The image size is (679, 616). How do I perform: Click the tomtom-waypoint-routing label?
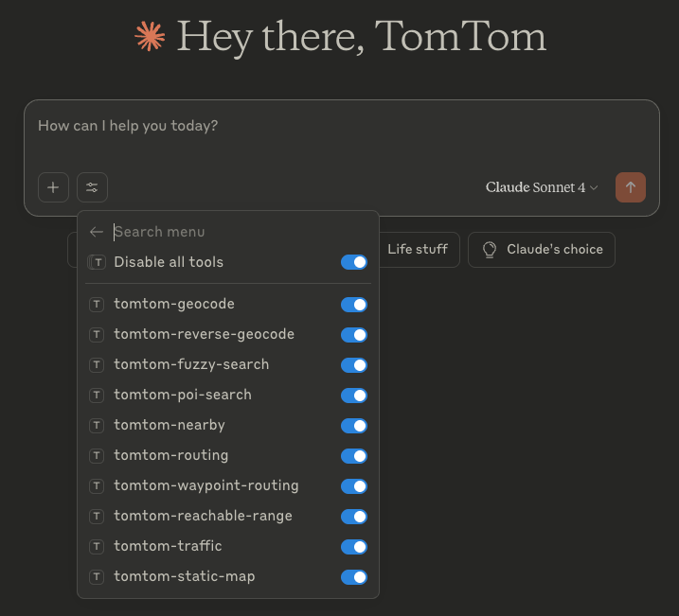[206, 485]
